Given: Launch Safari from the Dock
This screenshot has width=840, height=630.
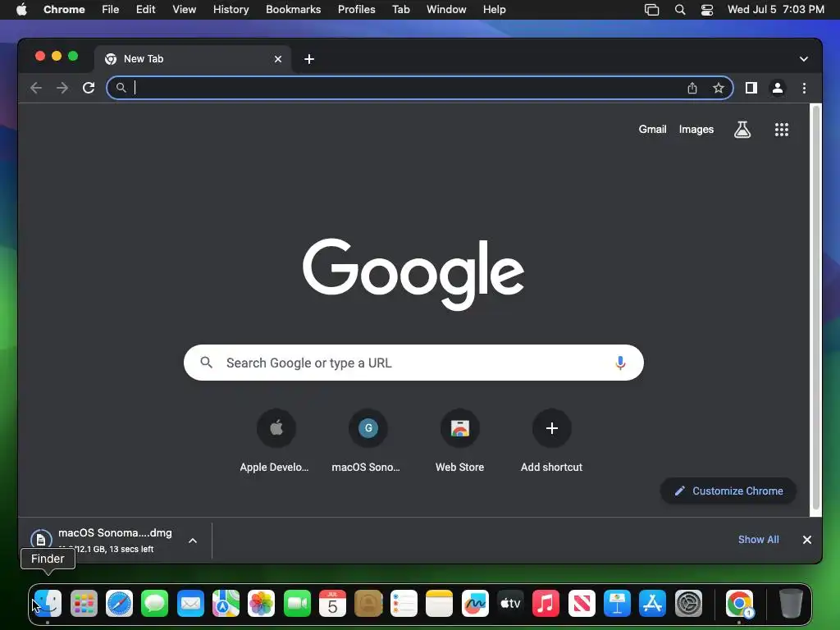Looking at the screenshot, I should 119,603.
